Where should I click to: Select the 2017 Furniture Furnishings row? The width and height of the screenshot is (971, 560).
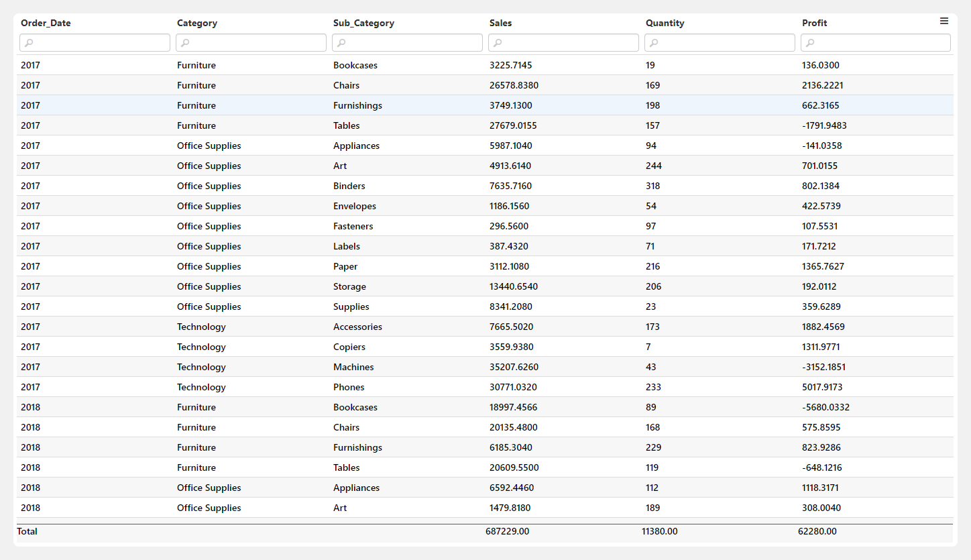(357, 105)
